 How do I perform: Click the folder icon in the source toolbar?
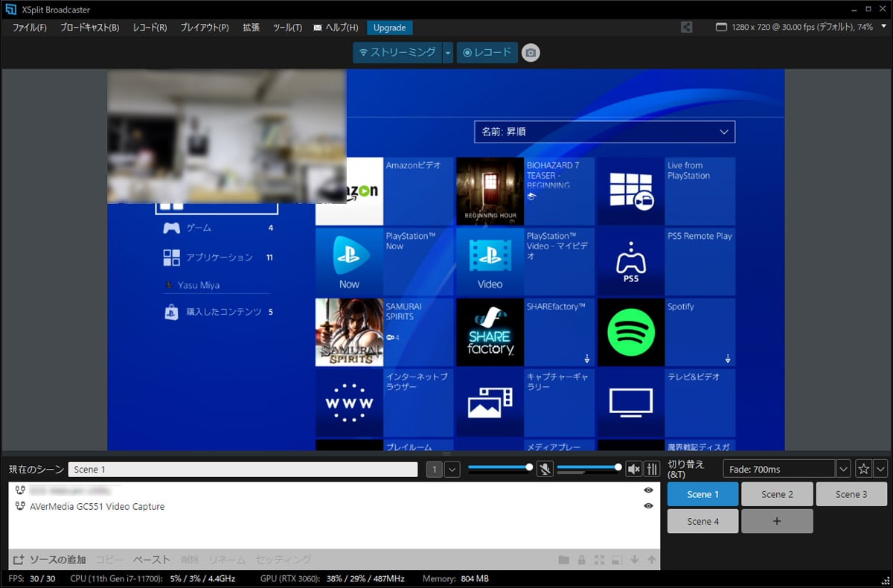[x=564, y=560]
